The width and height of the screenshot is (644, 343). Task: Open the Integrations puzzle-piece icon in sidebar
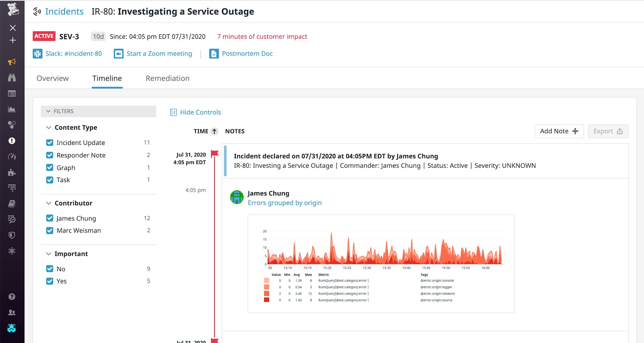pyautogui.click(x=13, y=172)
